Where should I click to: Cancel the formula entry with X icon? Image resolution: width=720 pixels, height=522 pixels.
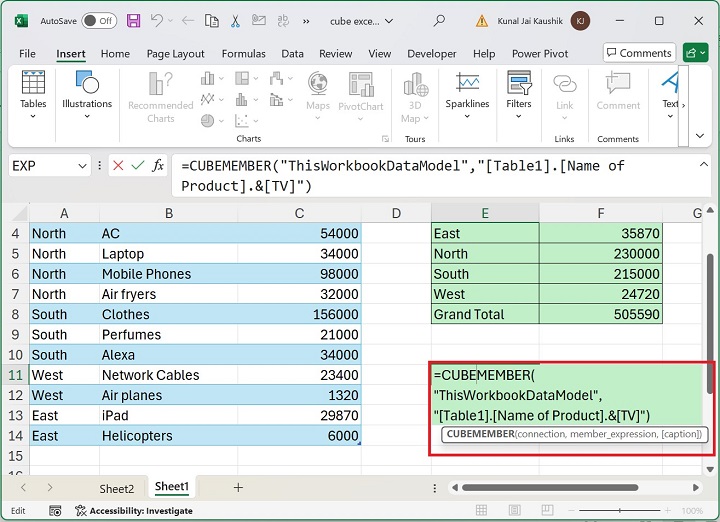tap(118, 165)
